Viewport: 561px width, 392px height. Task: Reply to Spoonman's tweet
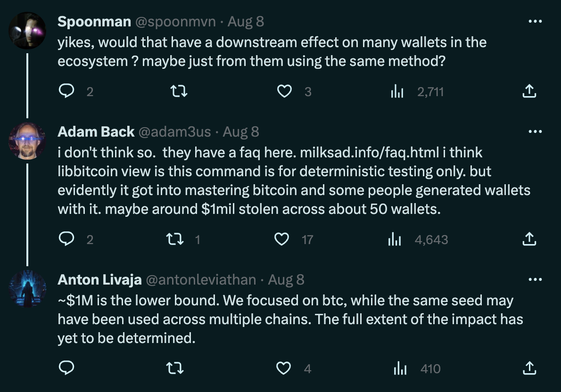point(66,91)
